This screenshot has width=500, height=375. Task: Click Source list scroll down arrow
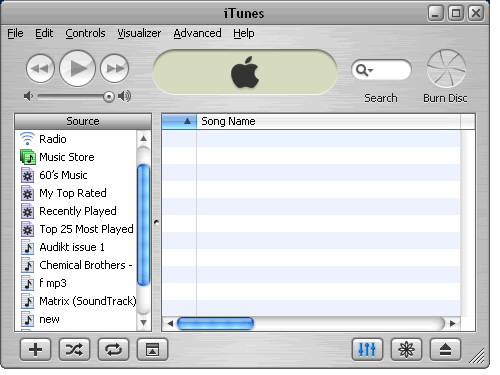click(144, 322)
